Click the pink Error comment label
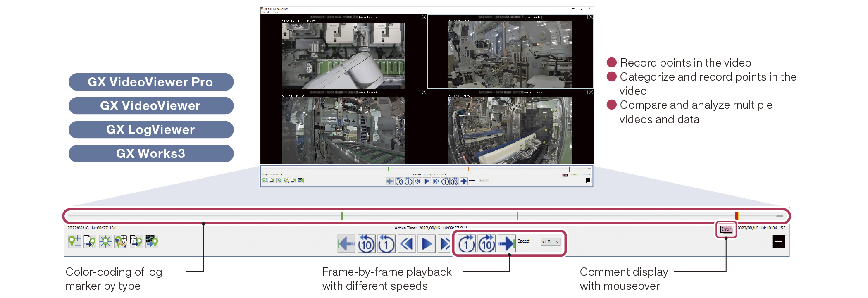This screenshot has width=868, height=298. (726, 229)
